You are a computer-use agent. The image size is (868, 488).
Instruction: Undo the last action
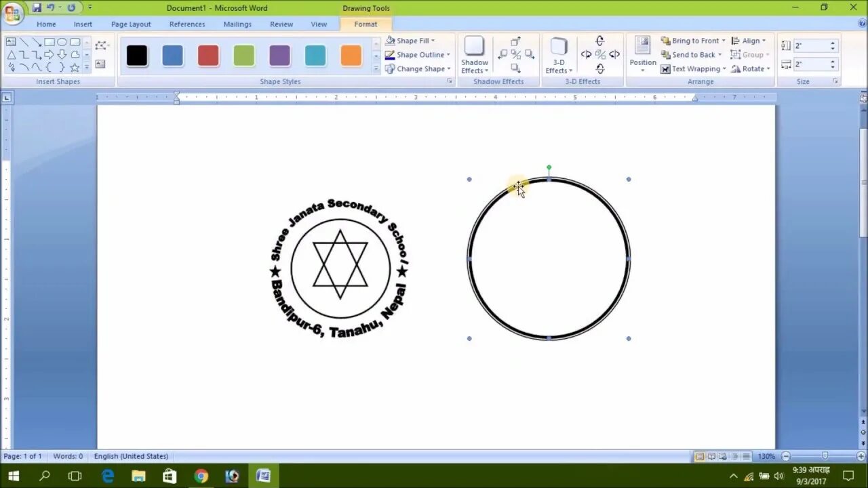(x=50, y=7)
